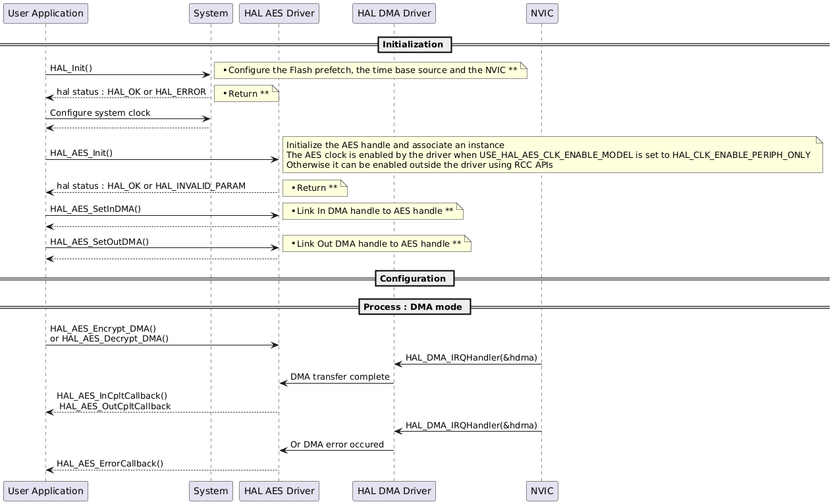Select the AES clock enable note
Screen dimensions: 833x504
click(x=553, y=155)
